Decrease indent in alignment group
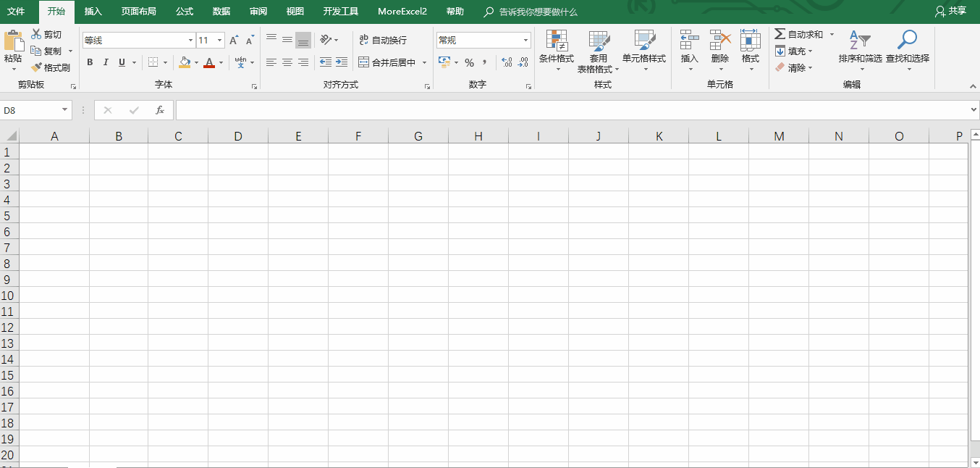Image resolution: width=980 pixels, height=468 pixels. pyautogui.click(x=326, y=62)
